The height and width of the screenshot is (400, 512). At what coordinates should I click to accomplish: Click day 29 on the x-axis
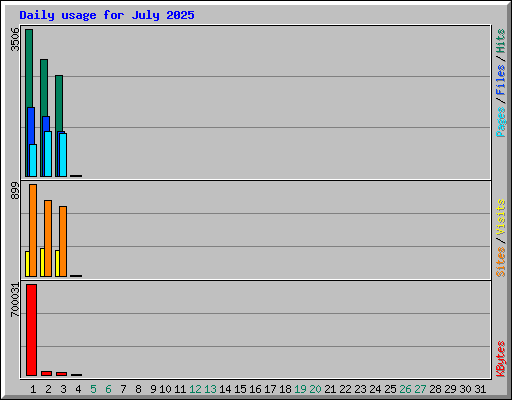tap(450, 389)
